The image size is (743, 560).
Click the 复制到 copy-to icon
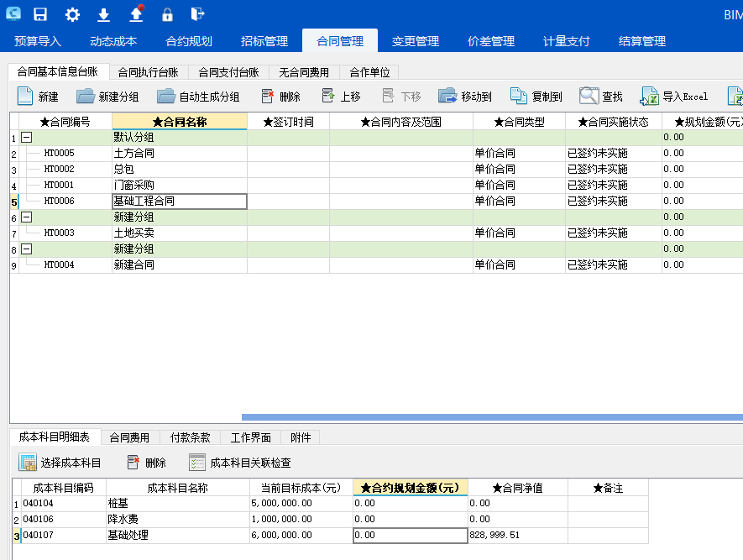518,97
